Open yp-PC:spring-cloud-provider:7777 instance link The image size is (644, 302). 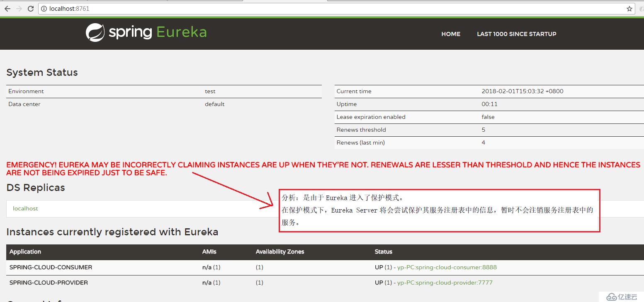pyautogui.click(x=445, y=283)
